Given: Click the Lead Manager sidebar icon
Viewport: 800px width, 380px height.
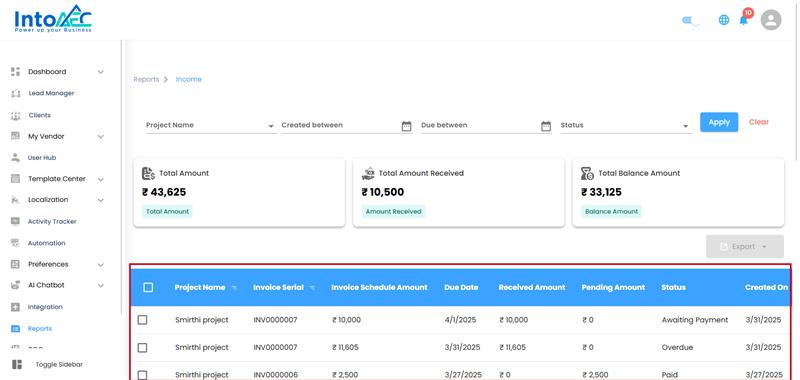Looking at the screenshot, I should point(15,94).
